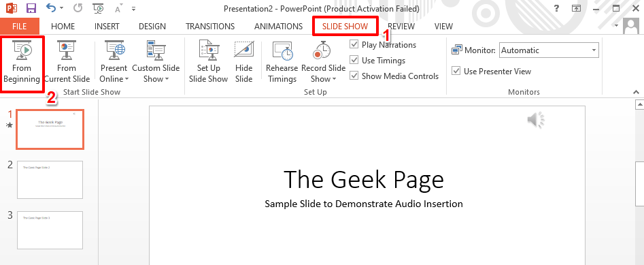Switch to the ANIMATIONS tab
The width and height of the screenshot is (644, 265).
click(x=278, y=27)
